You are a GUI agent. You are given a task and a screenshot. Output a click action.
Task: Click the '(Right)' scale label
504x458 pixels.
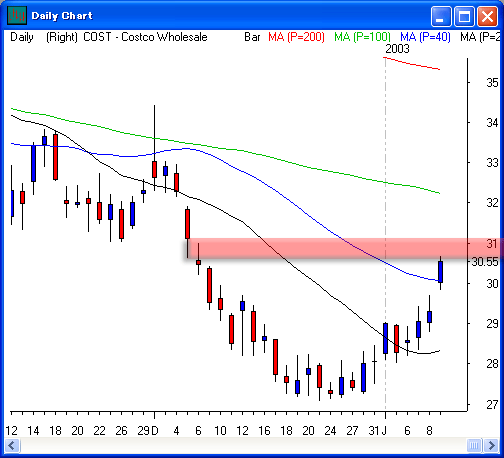[x=62, y=37]
